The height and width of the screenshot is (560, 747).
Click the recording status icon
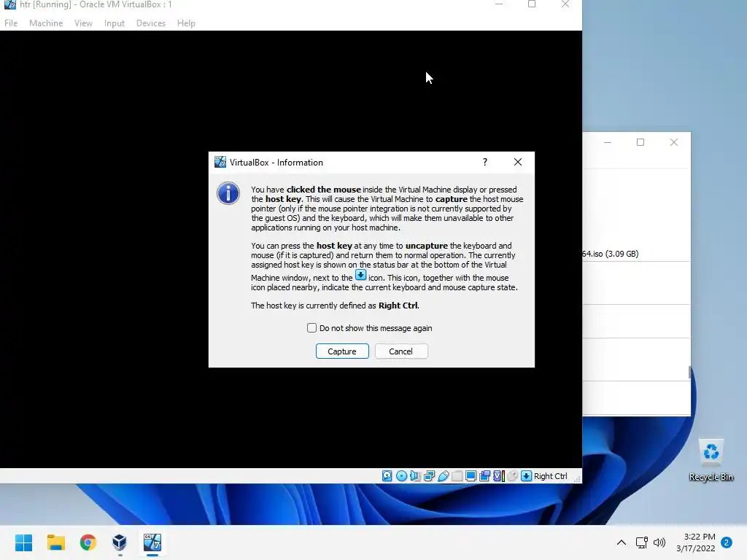point(484,475)
